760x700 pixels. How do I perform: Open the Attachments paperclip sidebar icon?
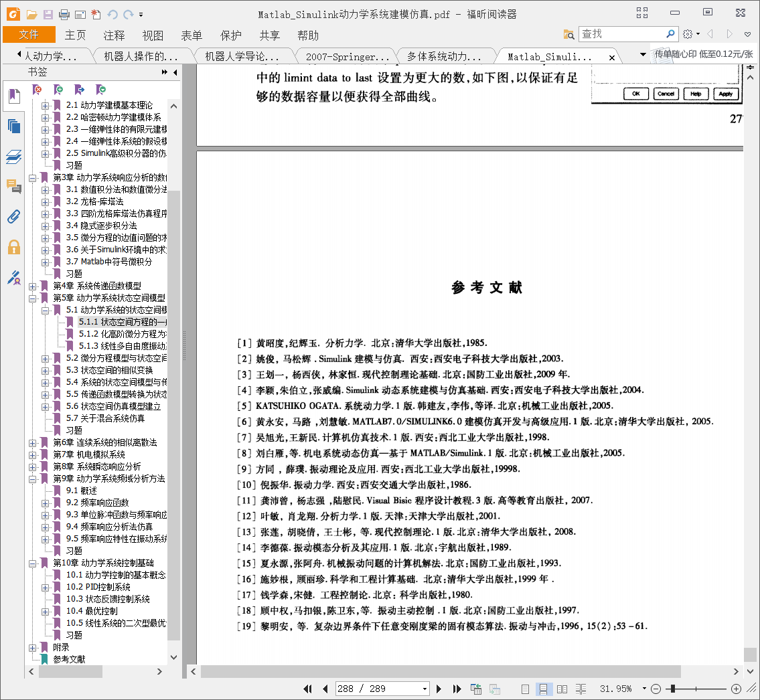[x=14, y=217]
